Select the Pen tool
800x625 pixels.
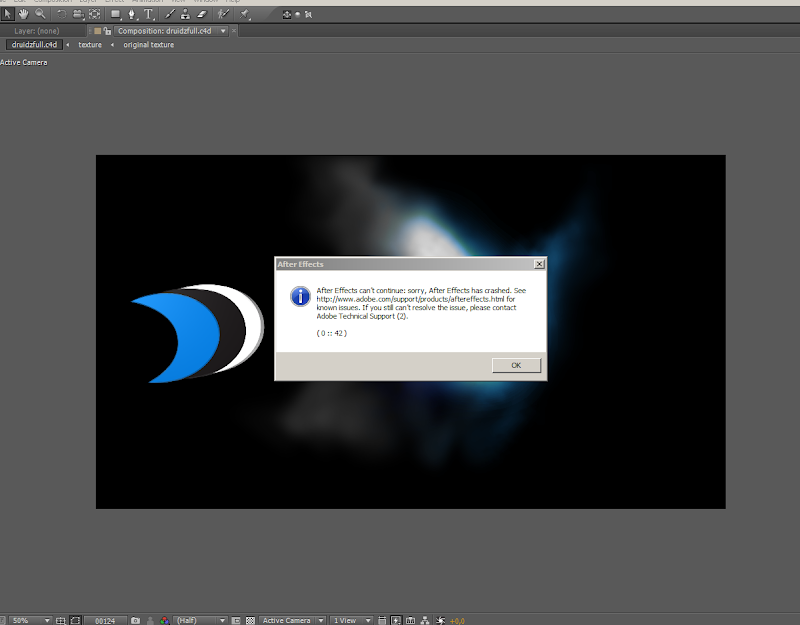pos(132,14)
